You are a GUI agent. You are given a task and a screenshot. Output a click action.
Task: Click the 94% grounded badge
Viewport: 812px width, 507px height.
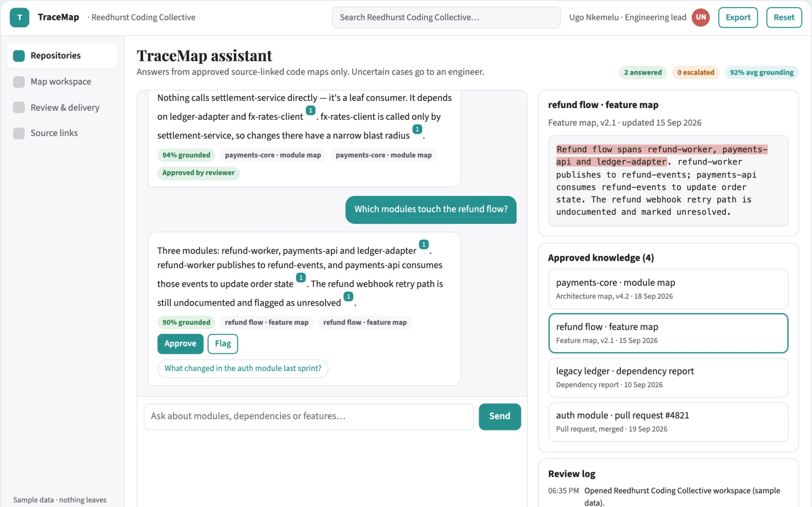click(x=186, y=155)
